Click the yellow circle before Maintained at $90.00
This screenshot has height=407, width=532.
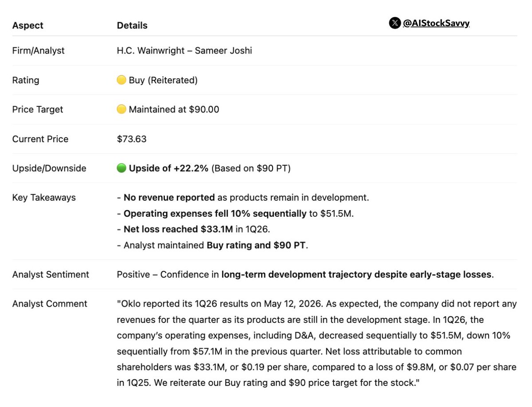(x=121, y=110)
